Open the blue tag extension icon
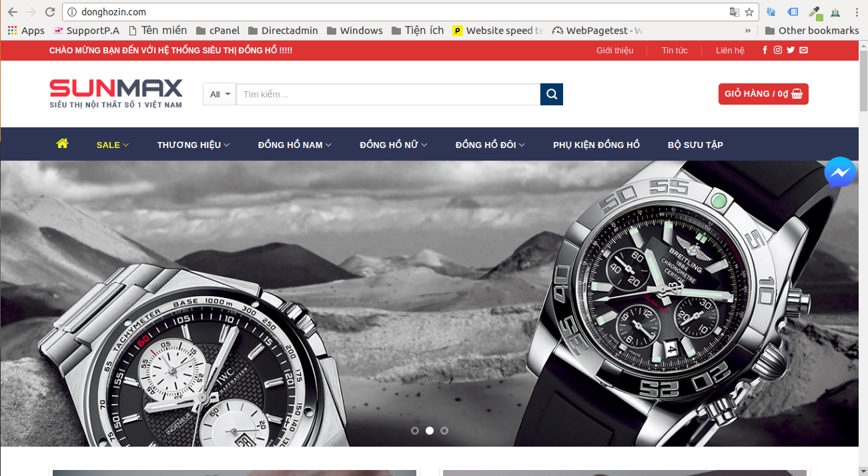 pos(793,12)
